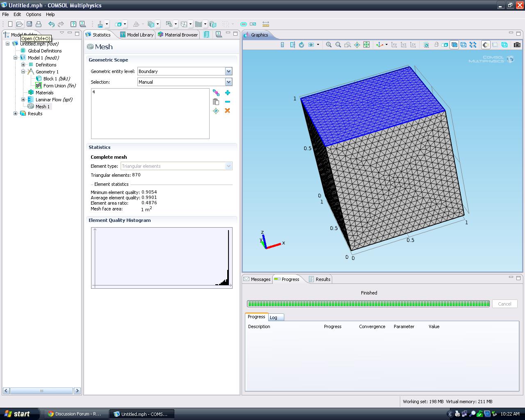Screen dimensions: 525x420
Task: Take an image snapshot with camera icon
Action: pos(517,45)
